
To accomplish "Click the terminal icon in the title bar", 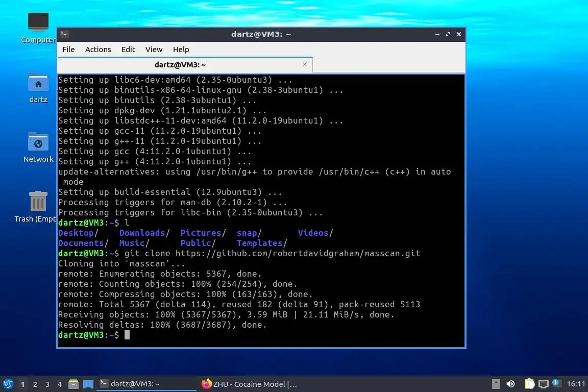I will click(x=64, y=34).
